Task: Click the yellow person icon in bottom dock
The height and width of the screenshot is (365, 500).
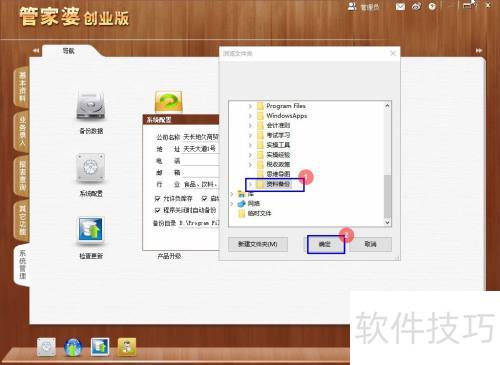Action: (x=127, y=347)
